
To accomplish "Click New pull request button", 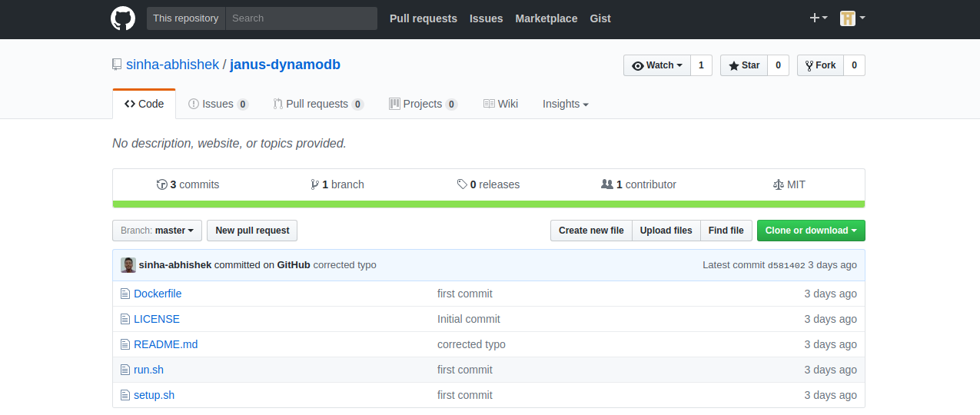I will click(252, 231).
